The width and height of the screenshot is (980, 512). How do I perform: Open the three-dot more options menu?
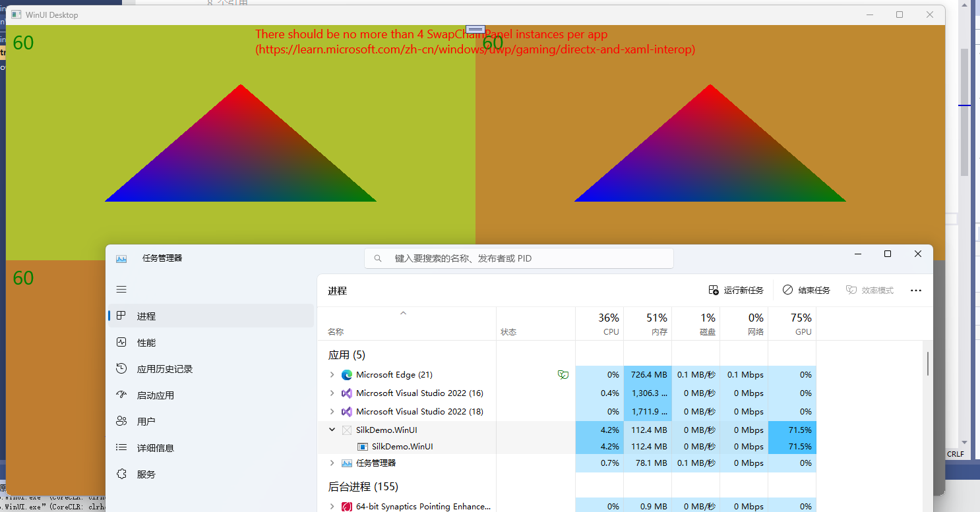coord(916,291)
